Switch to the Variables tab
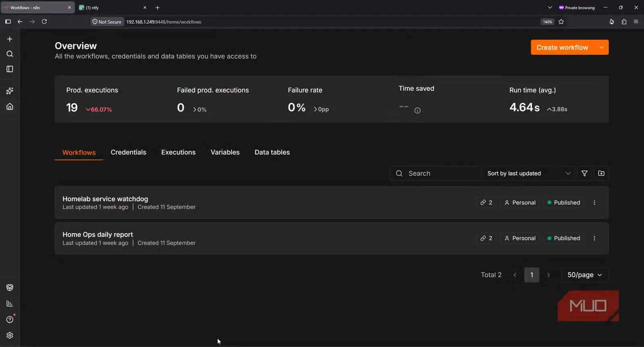The image size is (644, 347). tap(225, 152)
